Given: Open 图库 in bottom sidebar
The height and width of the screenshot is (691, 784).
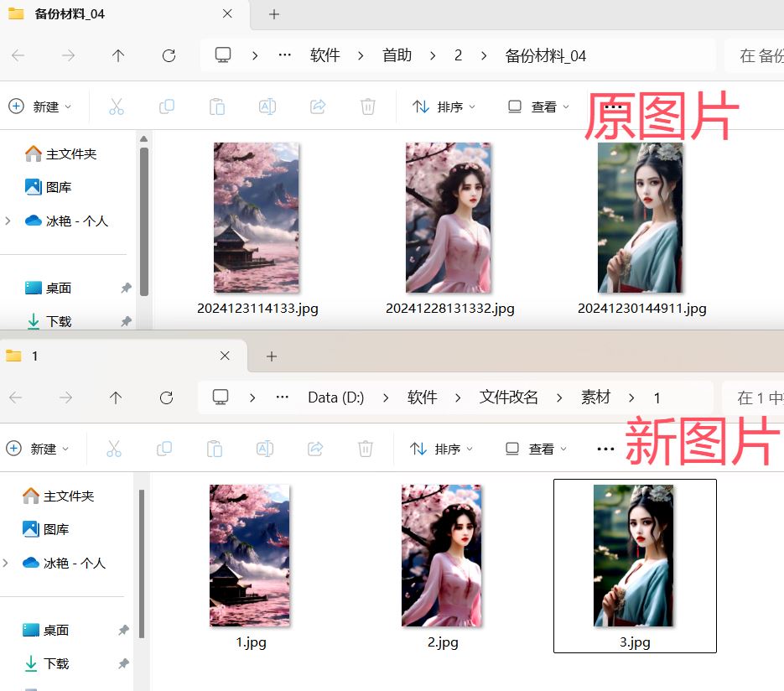Looking at the screenshot, I should pos(46,529).
